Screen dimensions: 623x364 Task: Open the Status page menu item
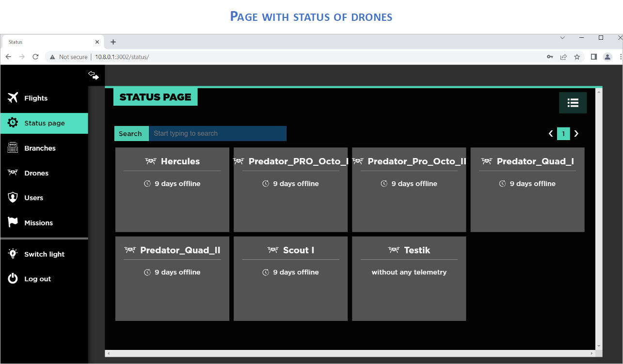coord(44,123)
